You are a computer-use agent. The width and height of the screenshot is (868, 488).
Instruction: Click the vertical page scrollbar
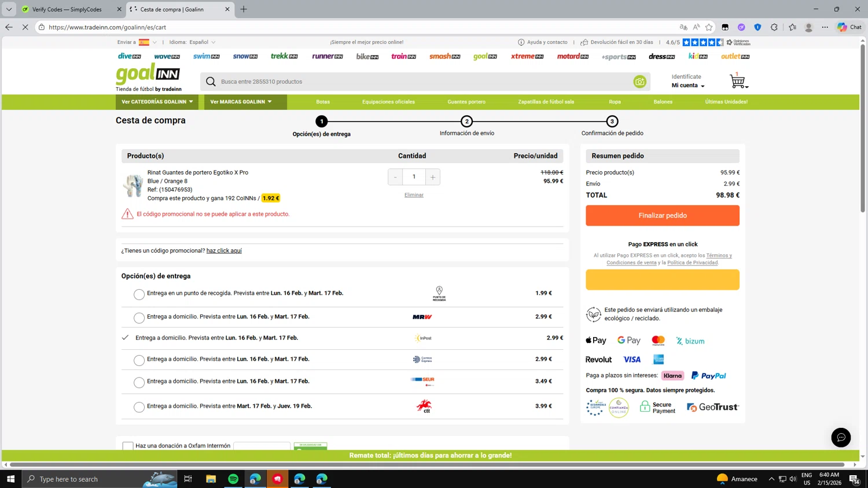coord(863,129)
